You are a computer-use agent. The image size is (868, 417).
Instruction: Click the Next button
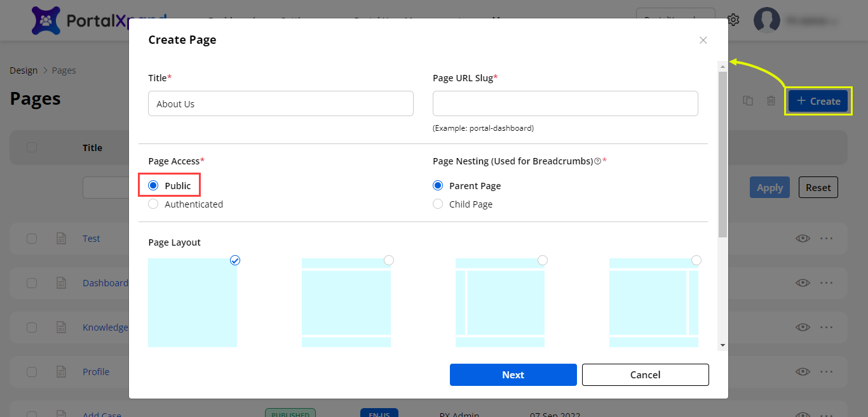513,374
